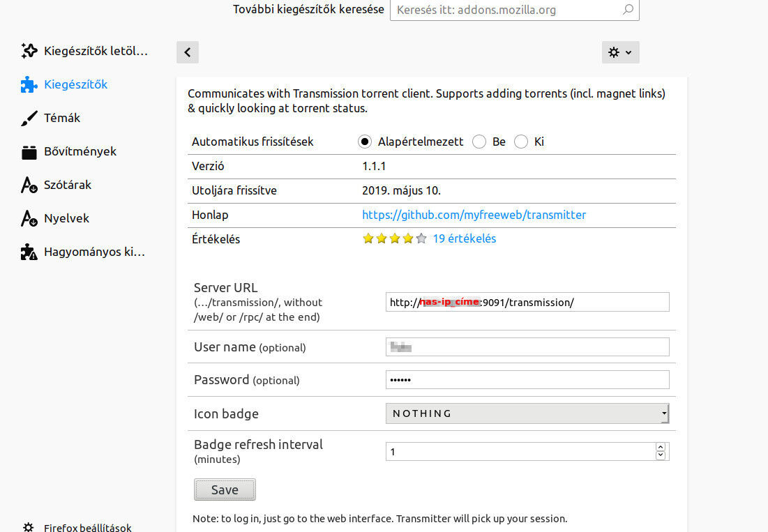Click the 'Icon badge' label
768x532 pixels.
tap(226, 414)
